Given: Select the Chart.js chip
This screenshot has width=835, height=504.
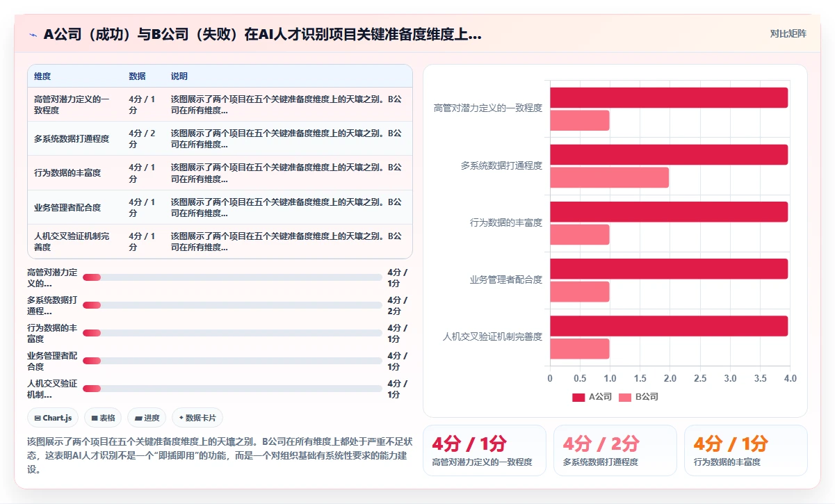Looking at the screenshot, I should [53, 418].
